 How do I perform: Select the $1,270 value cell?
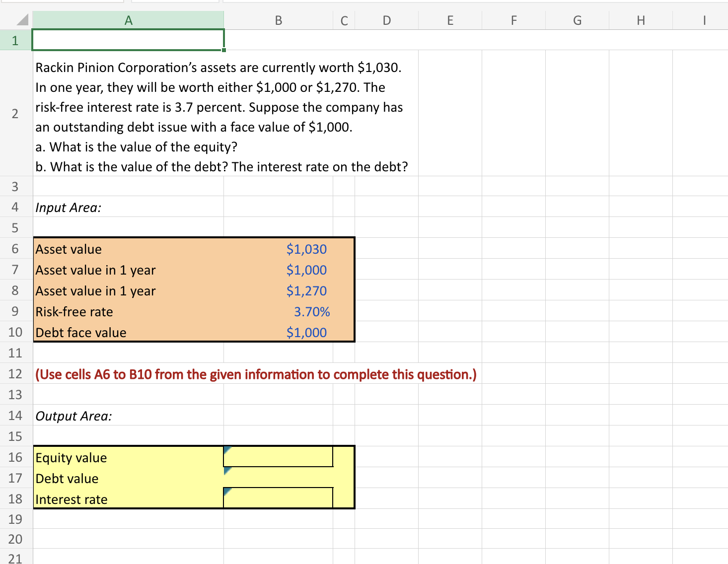point(278,290)
